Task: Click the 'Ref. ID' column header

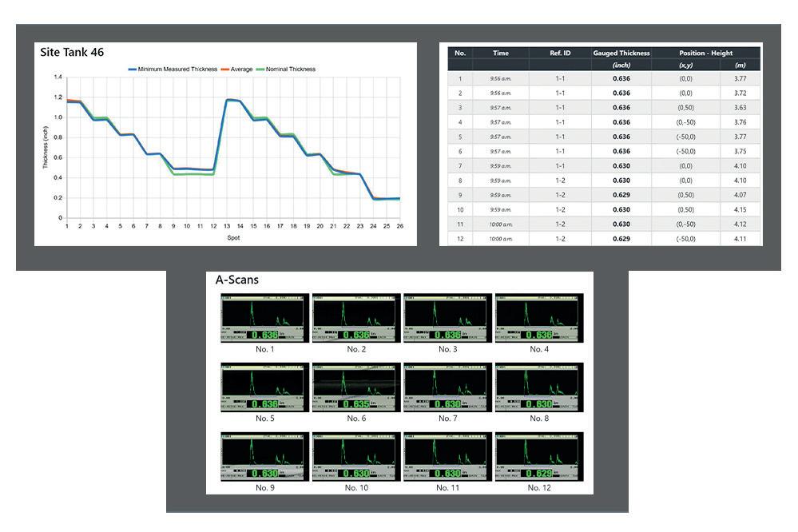Action: pos(560,53)
